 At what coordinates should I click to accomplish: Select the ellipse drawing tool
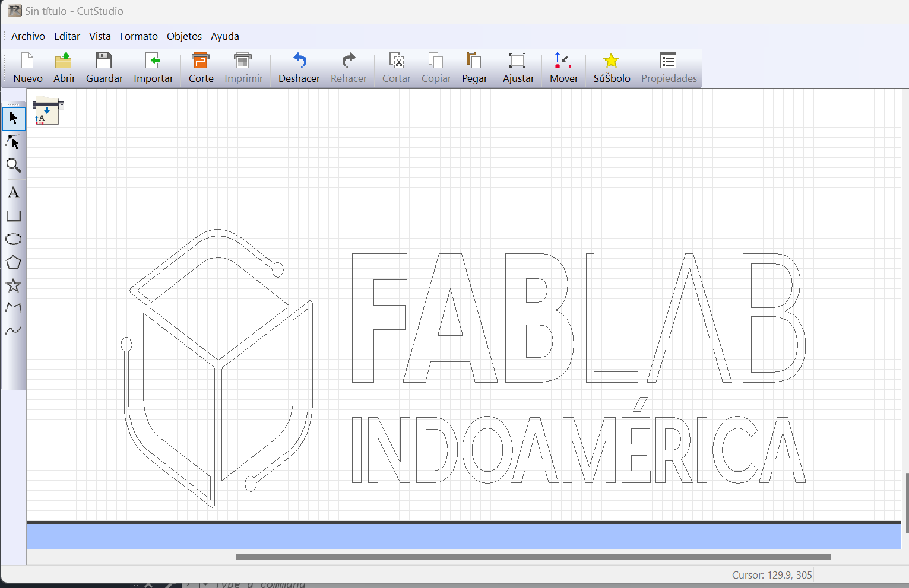pyautogui.click(x=14, y=239)
